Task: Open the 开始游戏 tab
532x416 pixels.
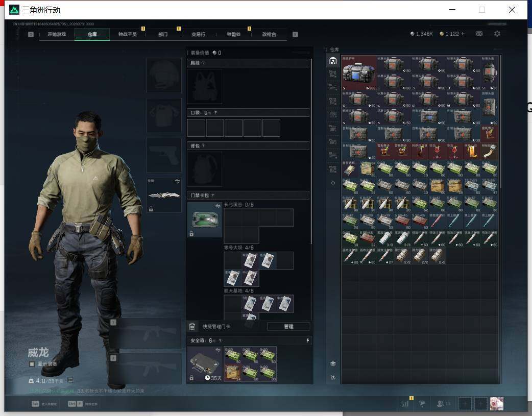Action: [x=57, y=34]
